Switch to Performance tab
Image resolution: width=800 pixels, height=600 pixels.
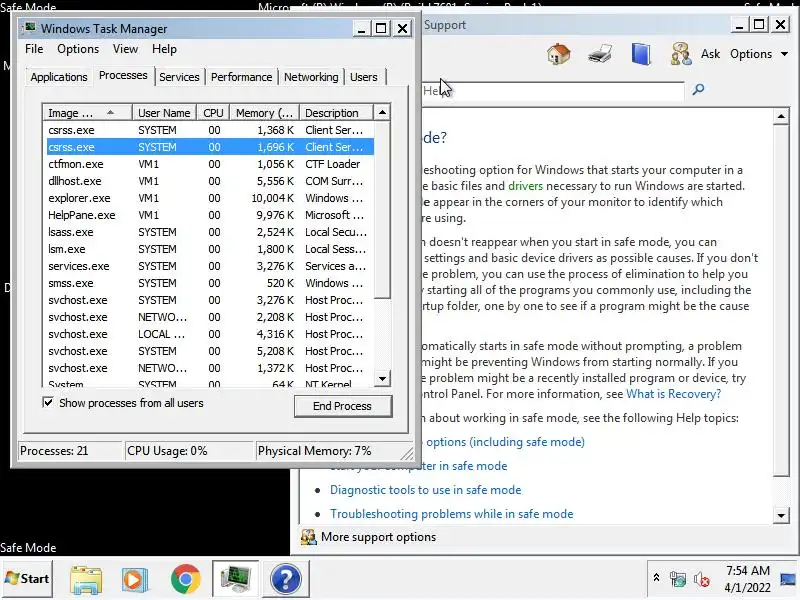(x=241, y=77)
